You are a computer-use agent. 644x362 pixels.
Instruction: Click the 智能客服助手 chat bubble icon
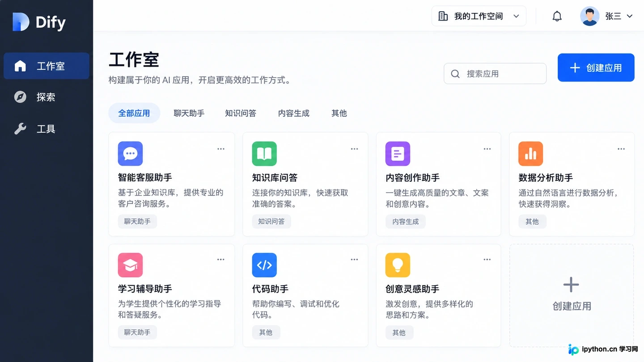point(130,154)
